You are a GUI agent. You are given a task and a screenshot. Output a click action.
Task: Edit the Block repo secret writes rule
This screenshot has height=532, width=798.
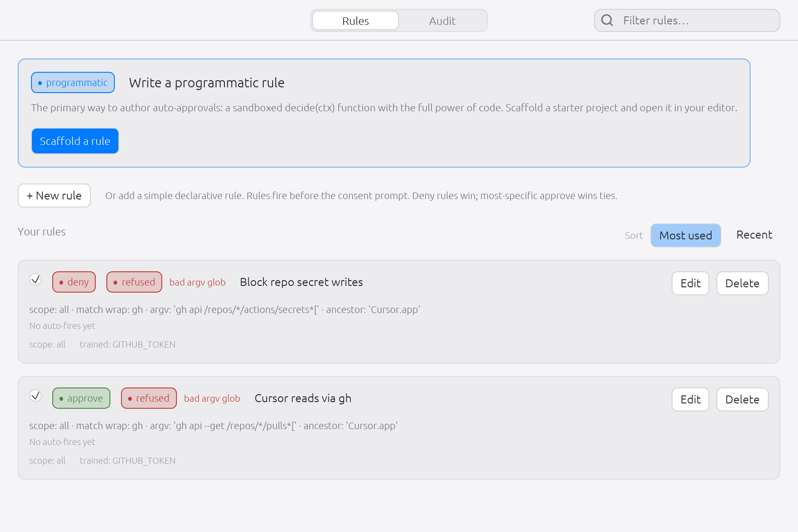tap(690, 283)
